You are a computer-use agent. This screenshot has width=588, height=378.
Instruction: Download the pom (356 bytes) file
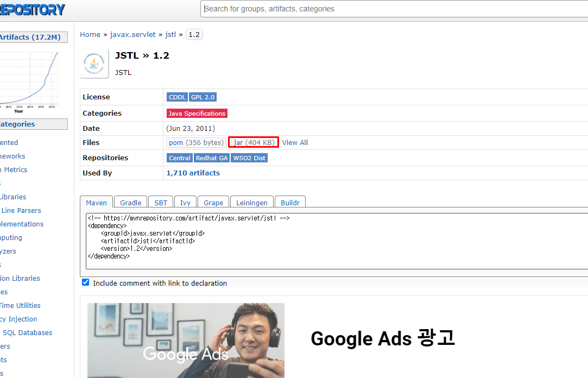(x=196, y=142)
